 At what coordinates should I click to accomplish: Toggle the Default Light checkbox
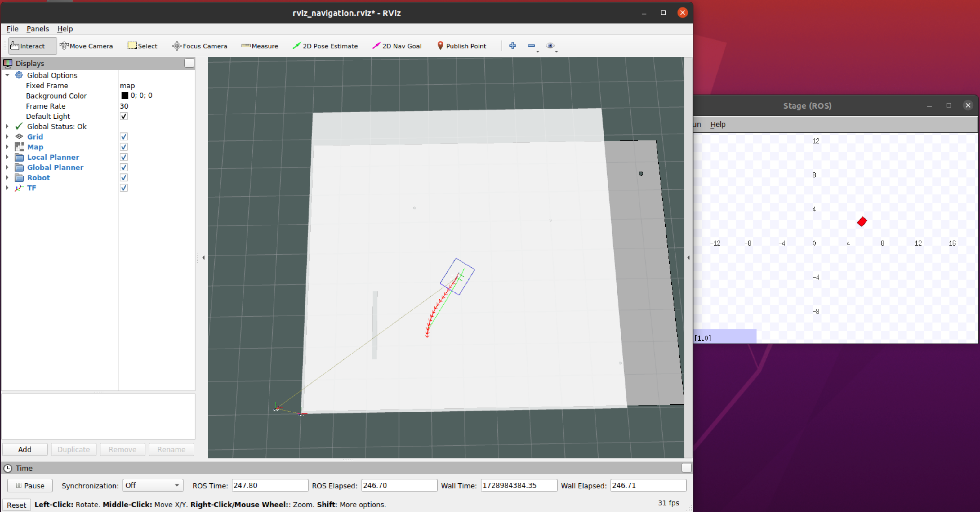pos(124,116)
